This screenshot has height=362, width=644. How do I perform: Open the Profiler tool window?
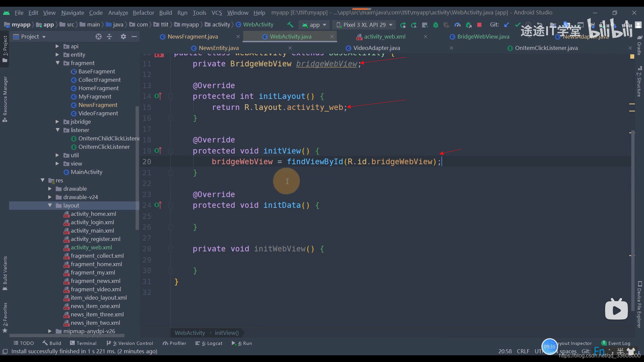174,343
